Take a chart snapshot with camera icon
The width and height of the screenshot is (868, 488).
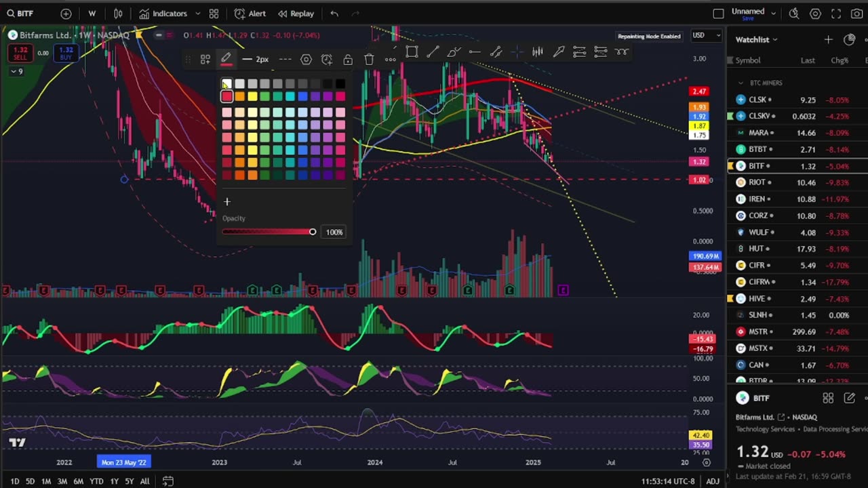click(857, 14)
